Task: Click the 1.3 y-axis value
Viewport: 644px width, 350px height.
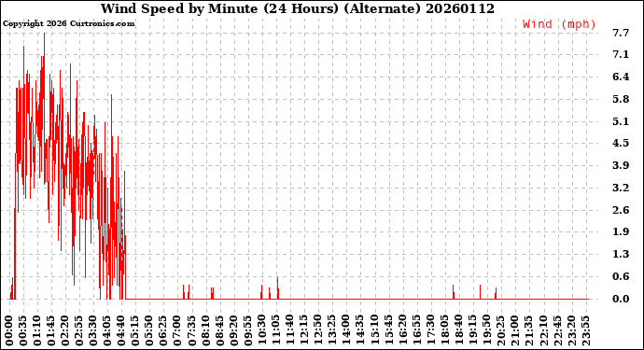Action: point(621,254)
